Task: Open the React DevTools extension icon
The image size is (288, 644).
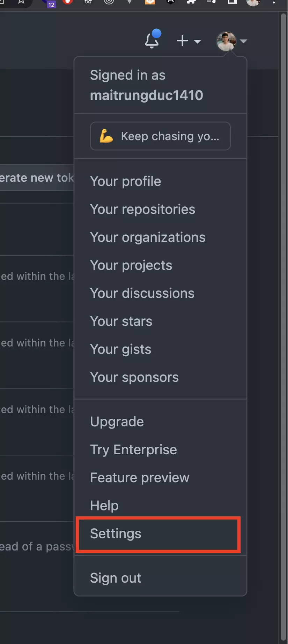Action: coord(88,3)
